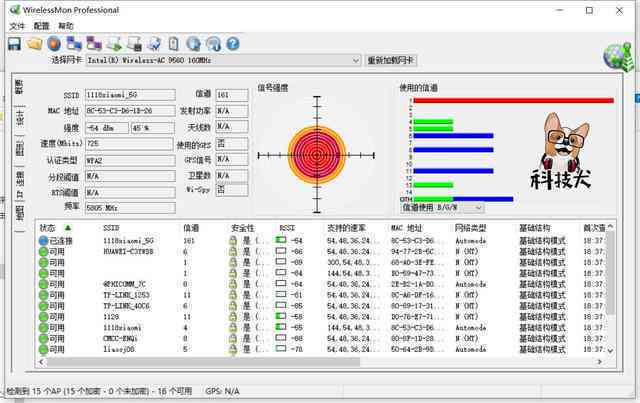
Task: Select the TP-LINK_40C6 network row
Action: tap(322, 306)
